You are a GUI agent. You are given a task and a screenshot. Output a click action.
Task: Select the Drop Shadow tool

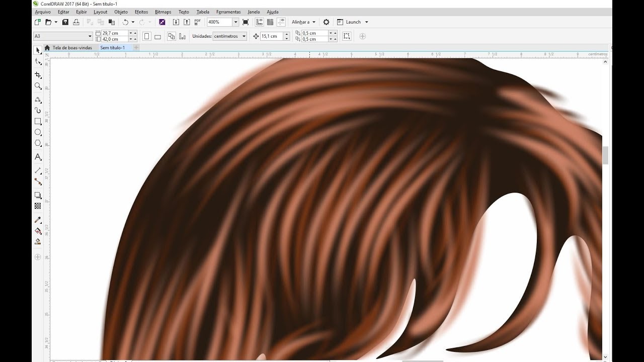[x=38, y=195]
